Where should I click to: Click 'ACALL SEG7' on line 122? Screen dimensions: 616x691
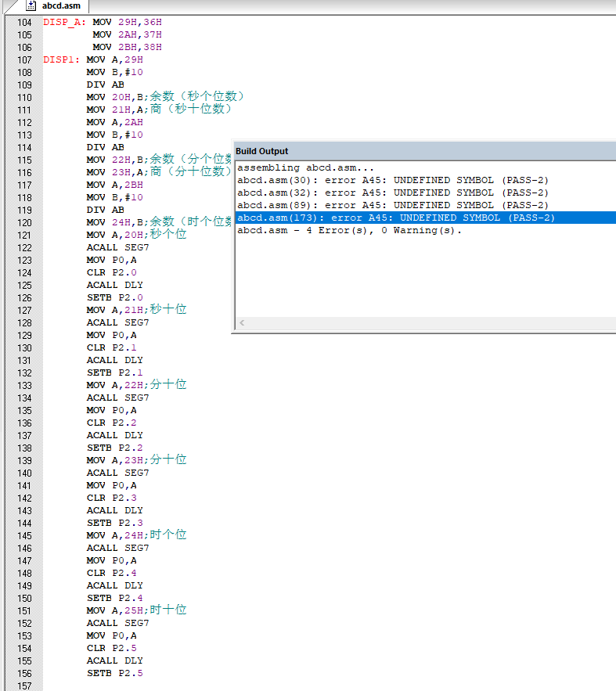[x=117, y=247]
